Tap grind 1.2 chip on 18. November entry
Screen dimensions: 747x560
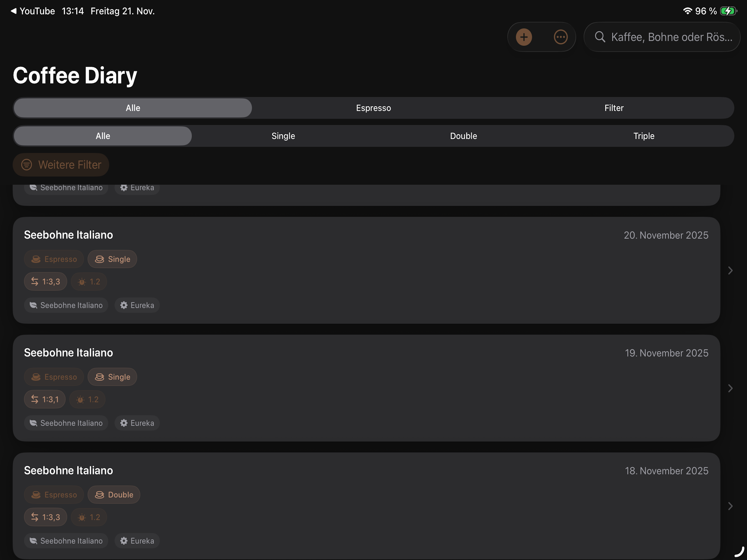[x=89, y=517]
